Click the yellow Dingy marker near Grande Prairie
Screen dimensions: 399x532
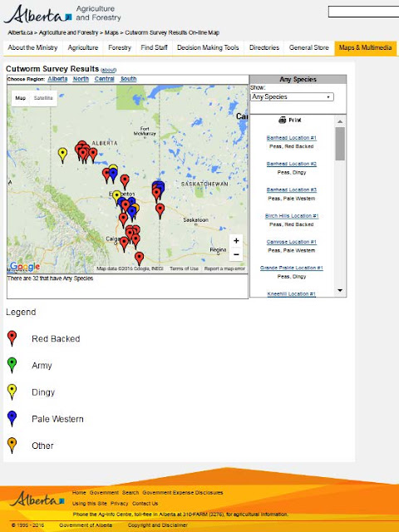tap(62, 155)
